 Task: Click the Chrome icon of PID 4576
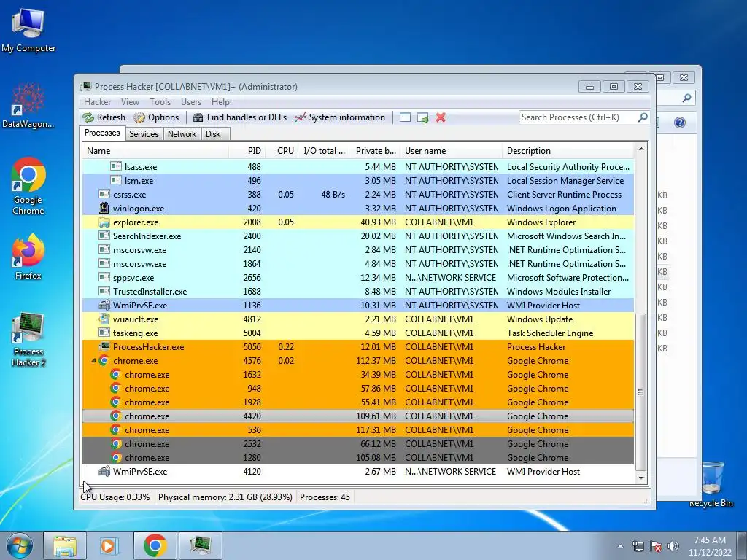104,360
